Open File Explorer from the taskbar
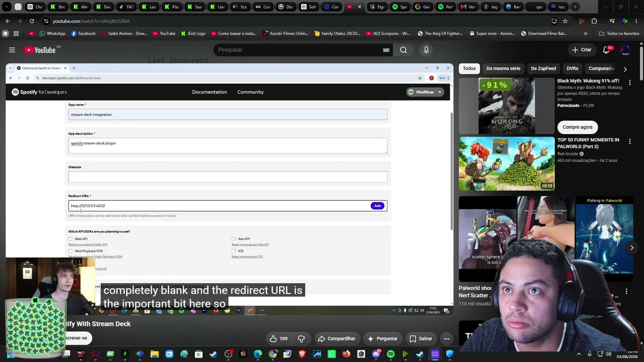Viewport: 644px width, 362px height. pyautogui.click(x=154, y=354)
